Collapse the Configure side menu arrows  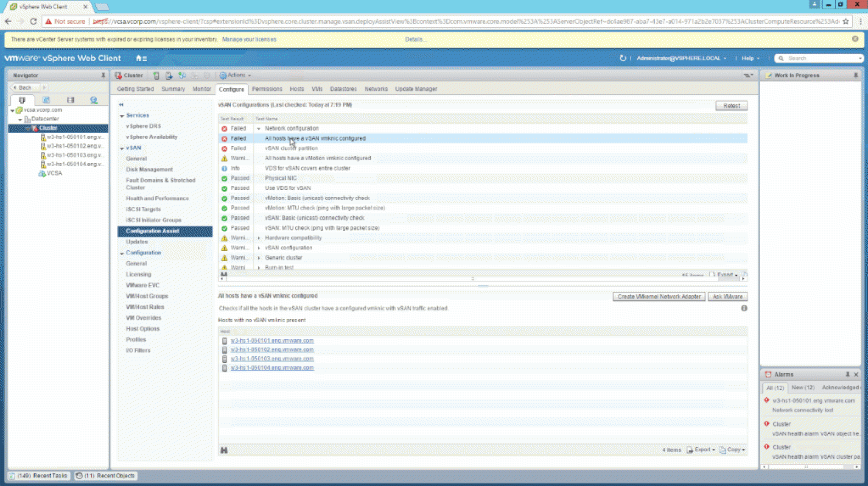[x=121, y=105]
